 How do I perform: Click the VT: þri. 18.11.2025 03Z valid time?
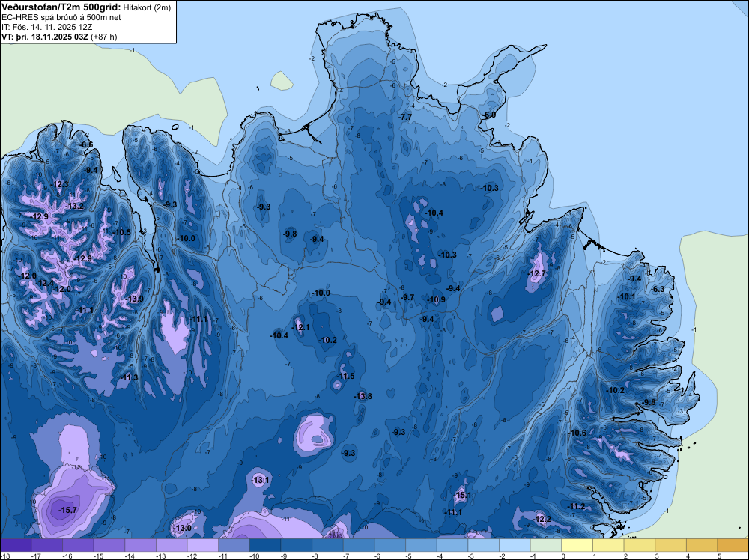click(x=44, y=37)
